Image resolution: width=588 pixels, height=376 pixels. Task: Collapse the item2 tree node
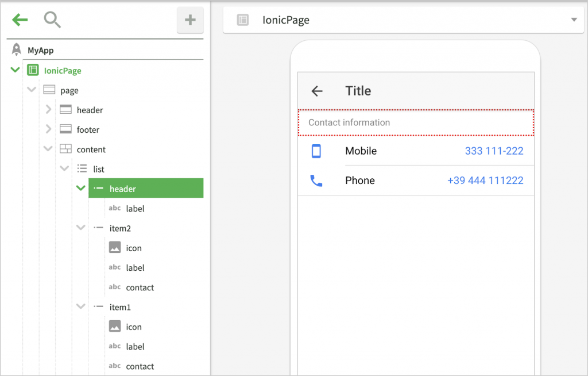80,228
